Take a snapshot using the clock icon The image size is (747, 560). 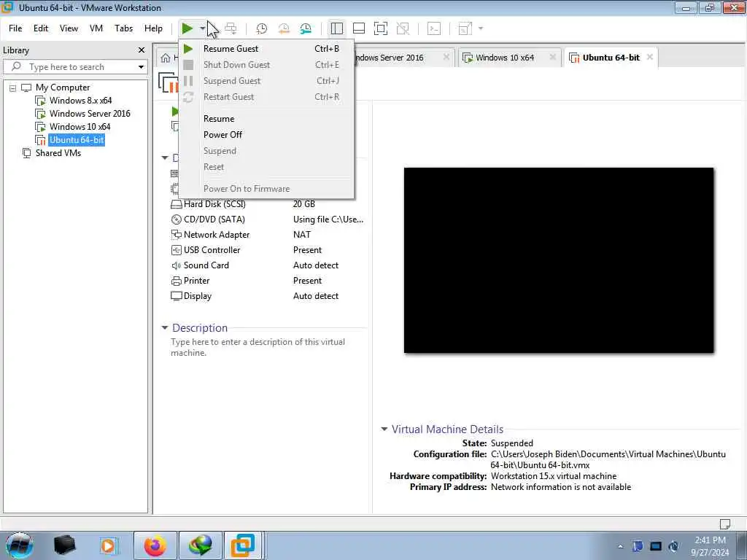(262, 28)
